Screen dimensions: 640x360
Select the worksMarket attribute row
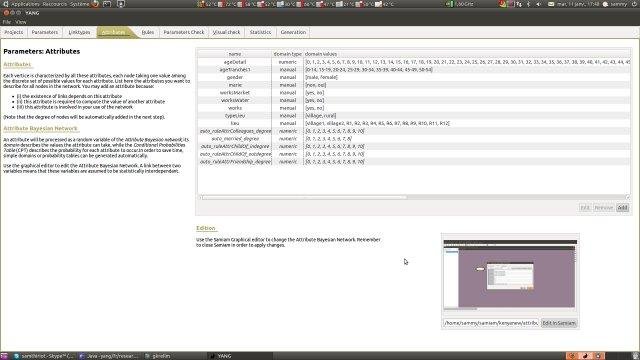click(x=414, y=93)
